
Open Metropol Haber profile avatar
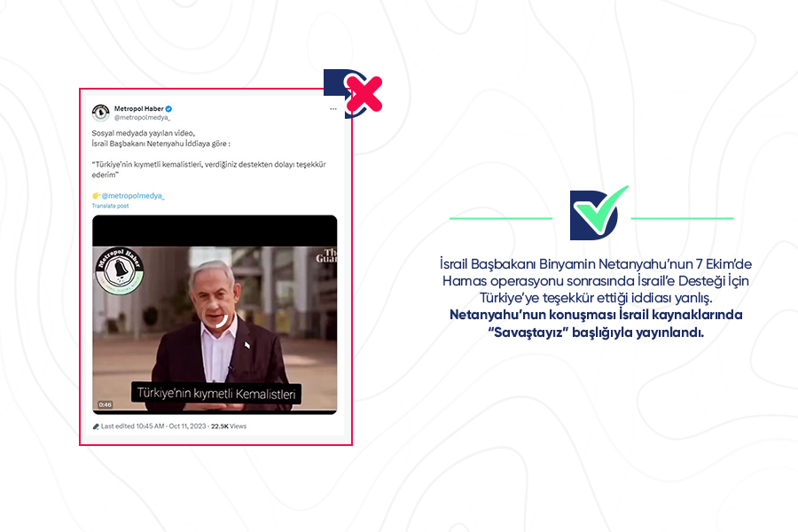[101, 113]
